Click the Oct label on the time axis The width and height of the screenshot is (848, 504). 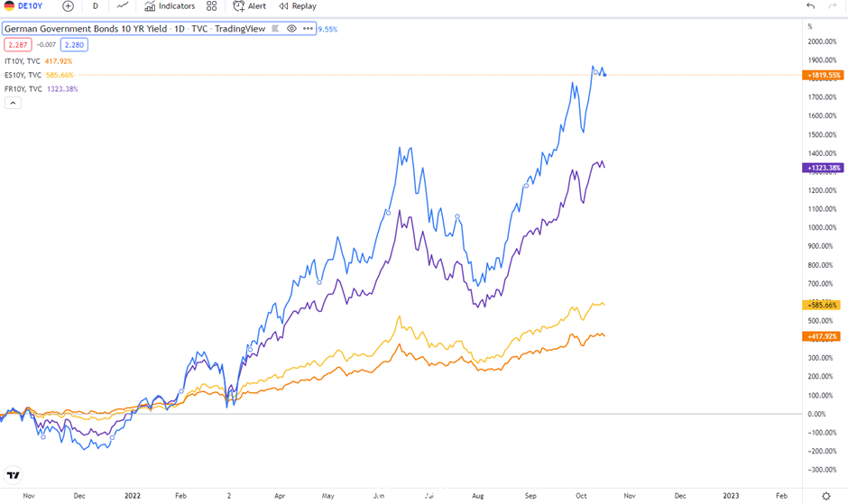tap(581, 495)
